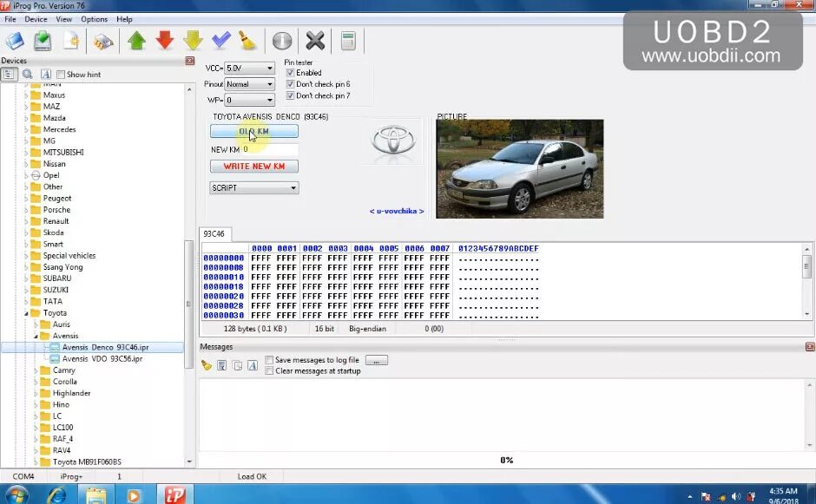The height and width of the screenshot is (504, 816).
Task: Expand the Mercedes folder
Action: pos(26,129)
